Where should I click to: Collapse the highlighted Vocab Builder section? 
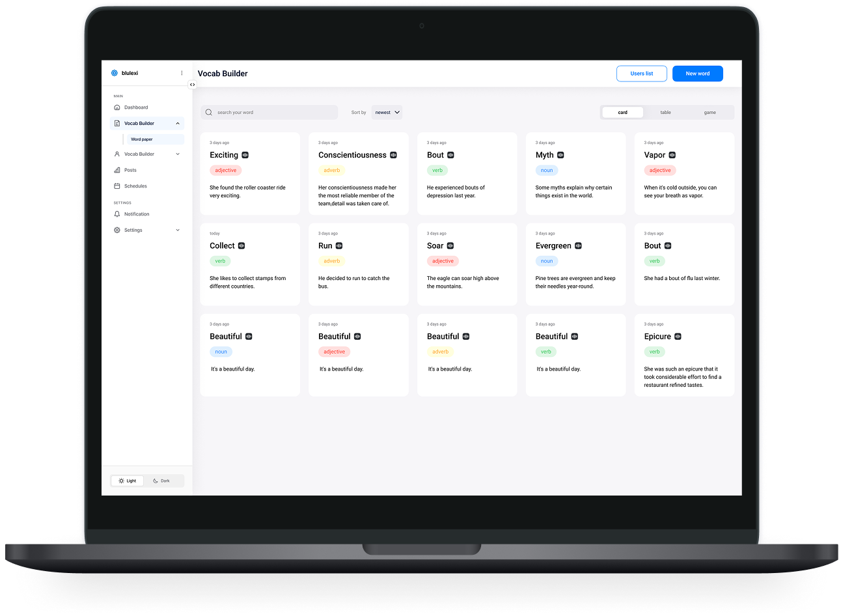178,124
